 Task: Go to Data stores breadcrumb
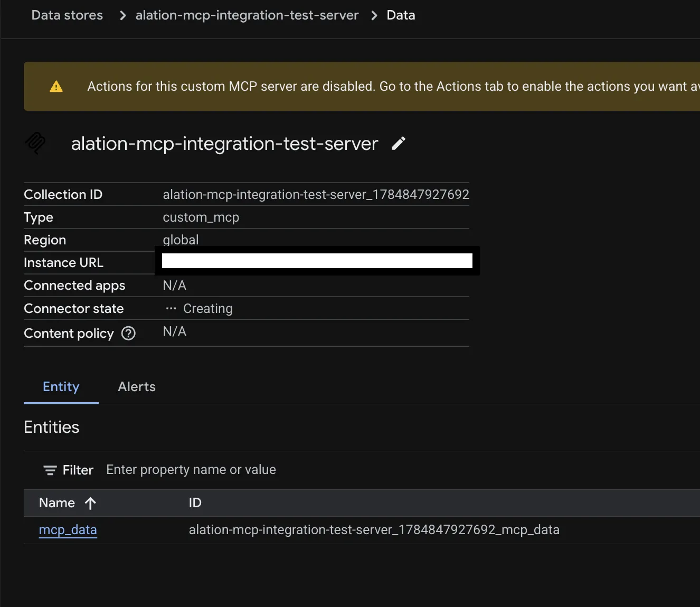tap(67, 15)
